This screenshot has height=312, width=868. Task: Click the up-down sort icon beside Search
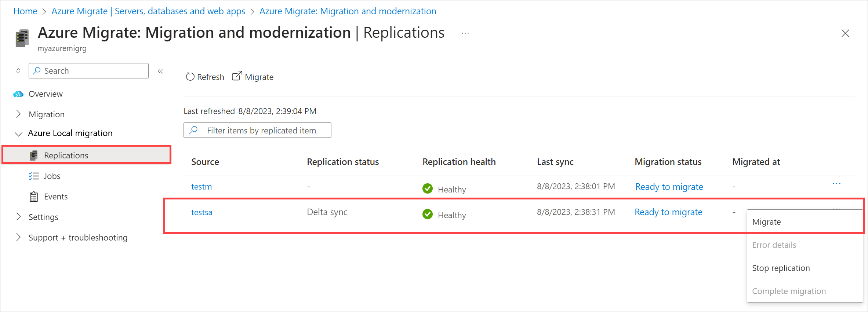18,71
